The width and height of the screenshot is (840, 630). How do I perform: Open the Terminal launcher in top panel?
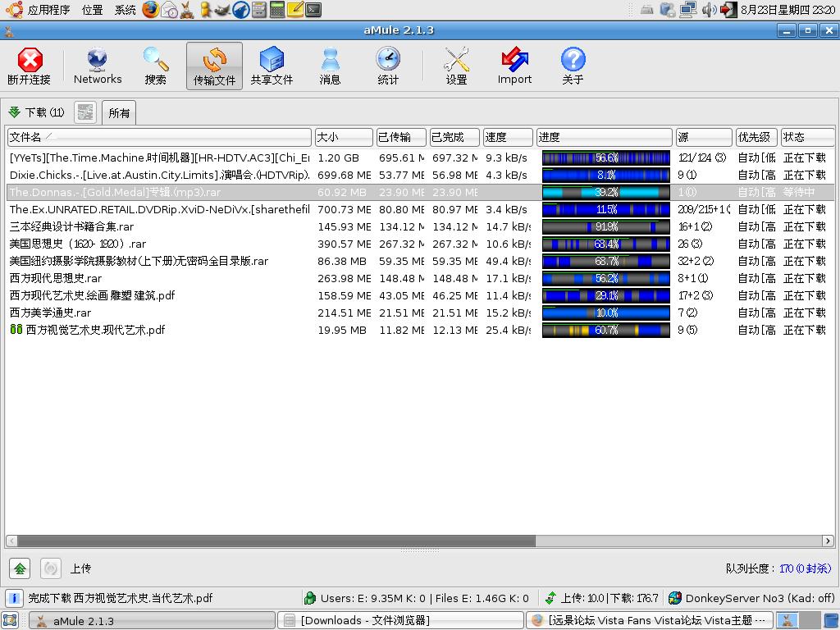click(x=313, y=9)
